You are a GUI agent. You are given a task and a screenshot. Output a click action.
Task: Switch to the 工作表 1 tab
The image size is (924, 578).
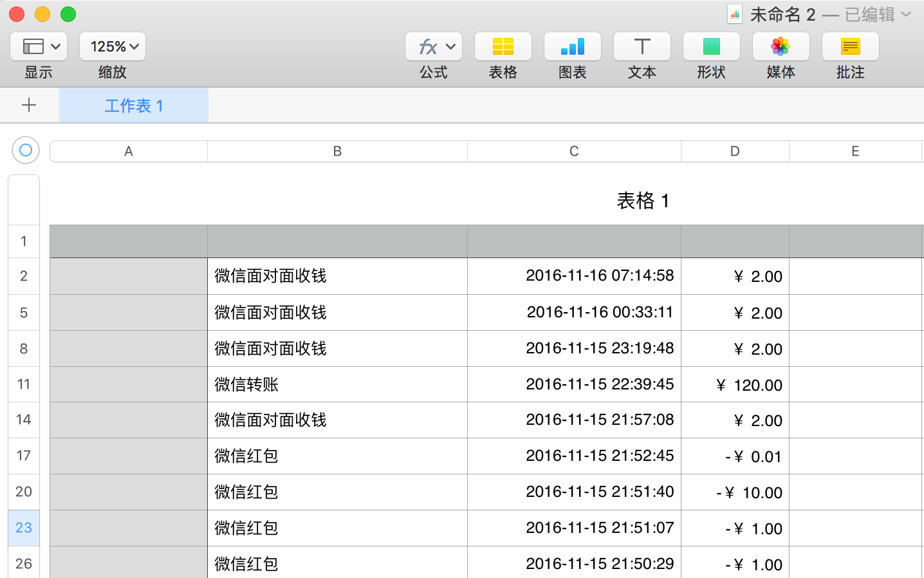[134, 105]
